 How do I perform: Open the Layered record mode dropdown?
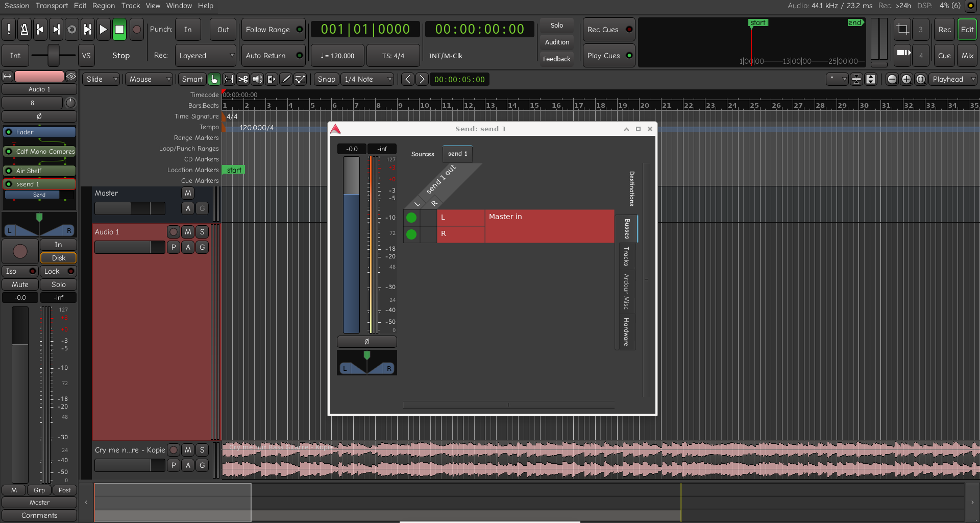206,56
